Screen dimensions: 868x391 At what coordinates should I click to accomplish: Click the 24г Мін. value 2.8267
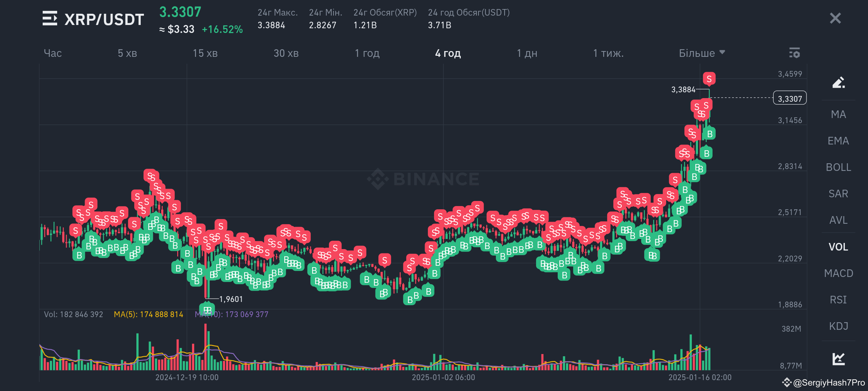point(323,25)
